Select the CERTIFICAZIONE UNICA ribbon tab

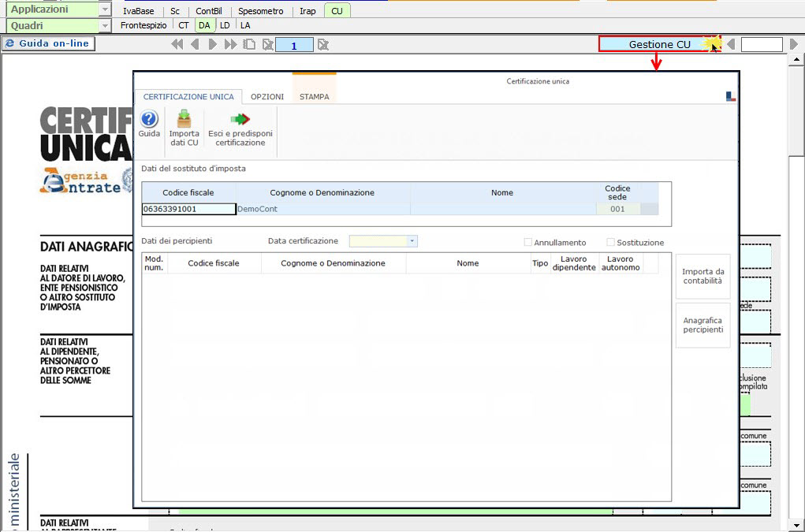click(188, 96)
